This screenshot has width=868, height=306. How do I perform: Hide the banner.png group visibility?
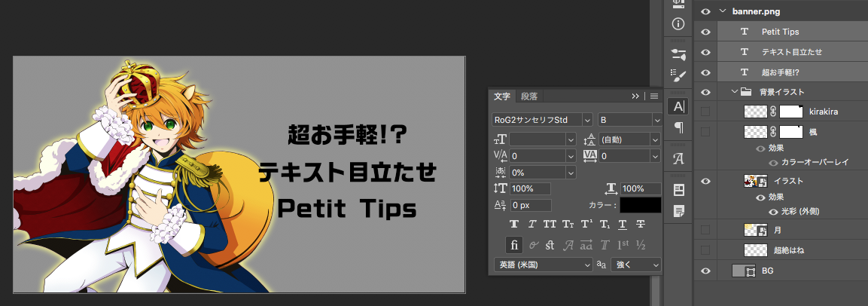point(705,11)
